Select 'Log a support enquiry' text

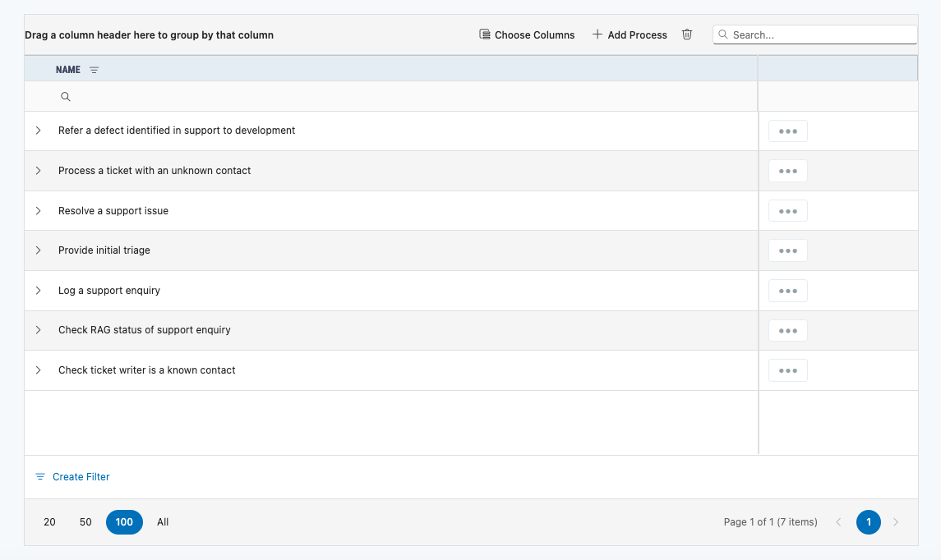pos(109,291)
